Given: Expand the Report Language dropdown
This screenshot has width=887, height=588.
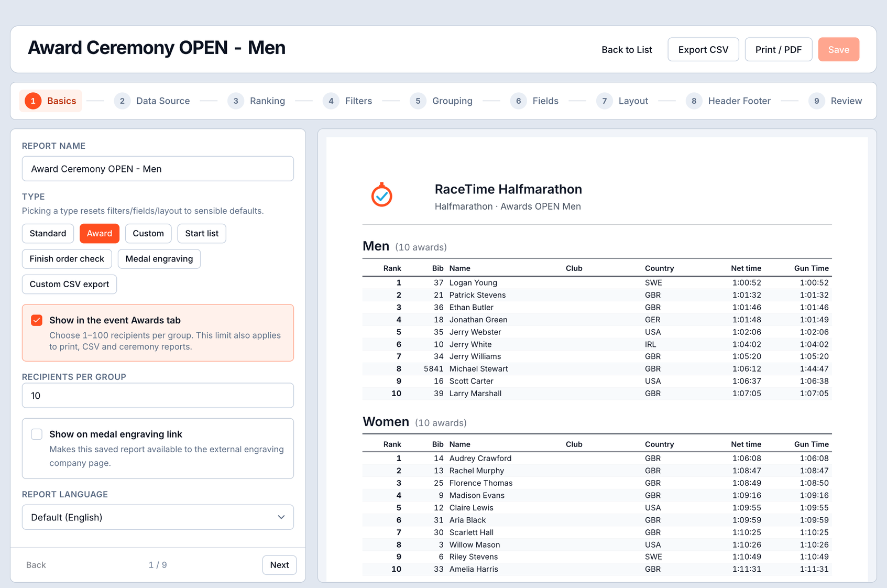Looking at the screenshot, I should click(158, 517).
